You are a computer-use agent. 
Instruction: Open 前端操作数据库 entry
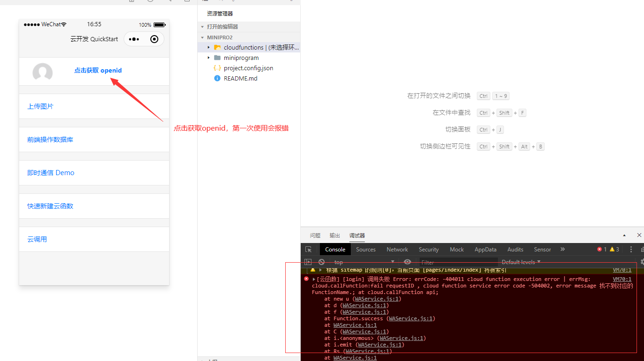click(94, 140)
